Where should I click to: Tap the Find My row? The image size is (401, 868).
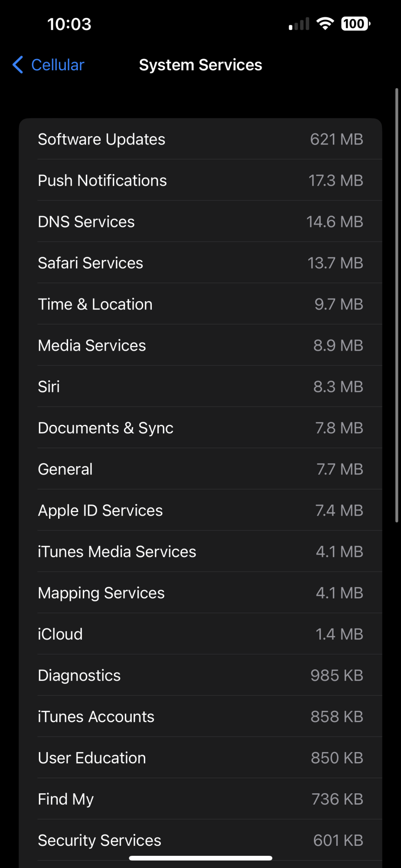(x=200, y=799)
